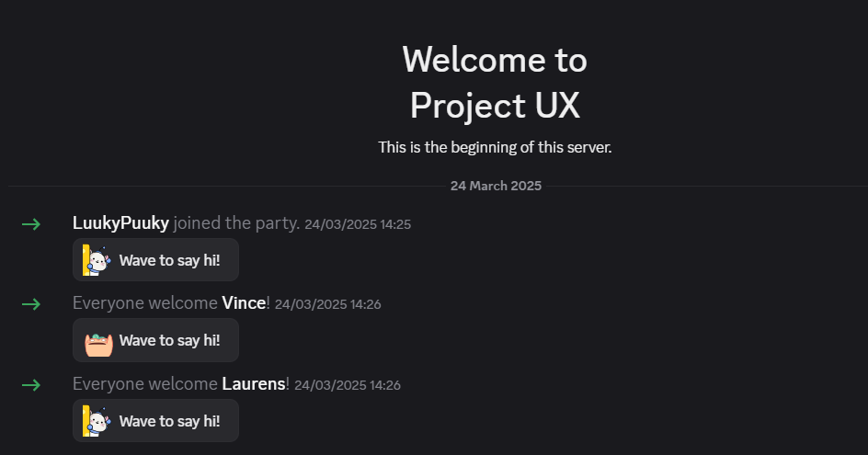This screenshot has height=455, width=868.
Task: Click the 14:26 timestamp on Laurens' welcome
Action: coord(347,384)
